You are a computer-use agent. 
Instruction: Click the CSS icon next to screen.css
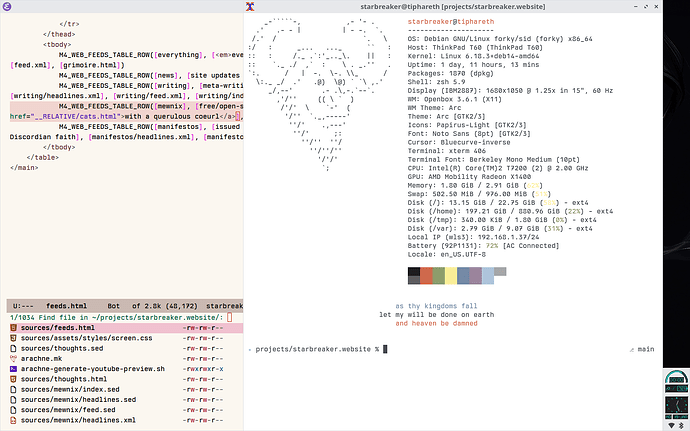click(x=12, y=339)
